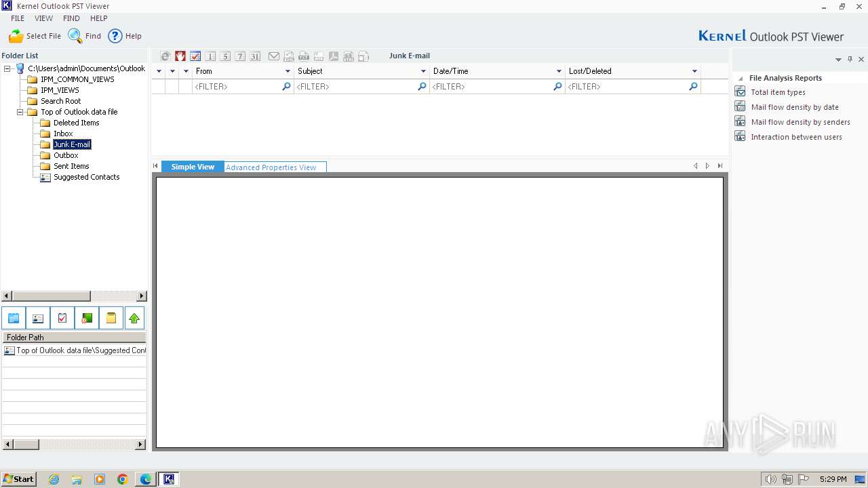
Task: Click the Folder Path entry for Suggested Contacts
Action: [75, 350]
